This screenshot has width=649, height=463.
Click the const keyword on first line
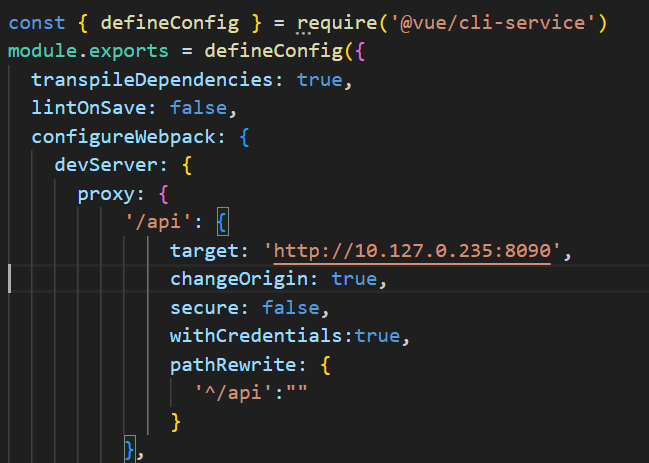tap(37, 22)
